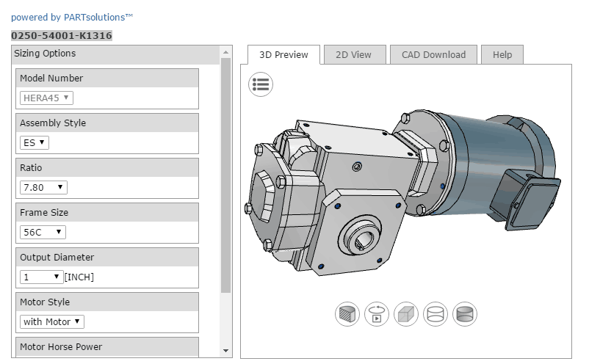The width and height of the screenshot is (589, 364).
Task: Switch to shaded cylinder display icon
Action: pyautogui.click(x=464, y=314)
